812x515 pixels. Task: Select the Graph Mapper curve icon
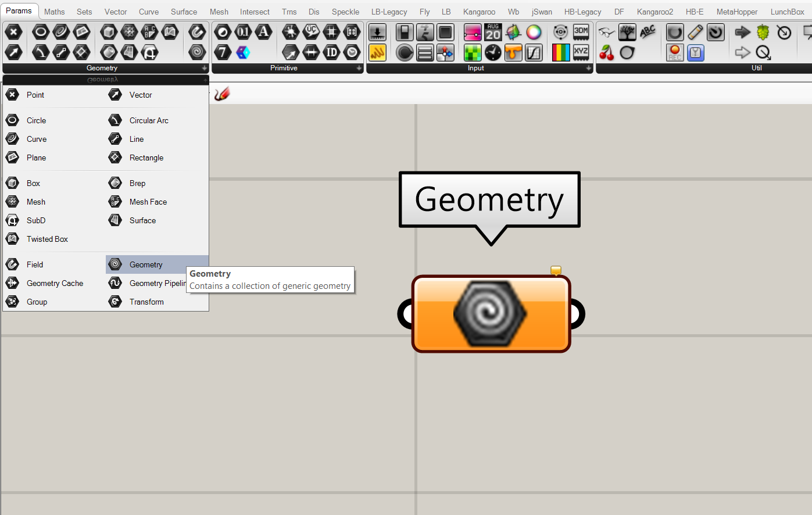pyautogui.click(x=534, y=53)
